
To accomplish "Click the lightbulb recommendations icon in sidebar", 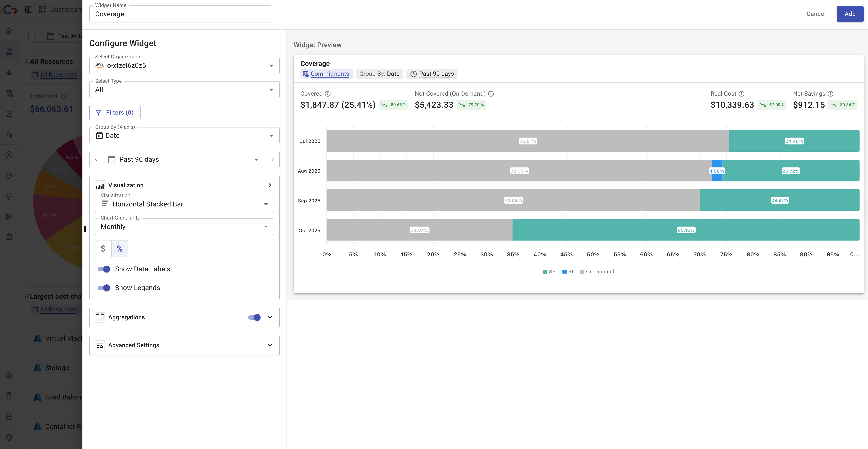I will tap(9, 196).
